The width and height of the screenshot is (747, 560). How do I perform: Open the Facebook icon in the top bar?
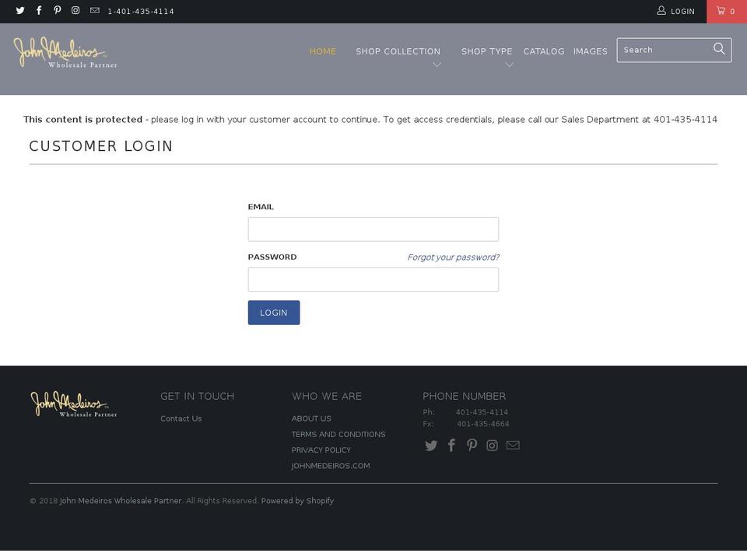click(39, 10)
